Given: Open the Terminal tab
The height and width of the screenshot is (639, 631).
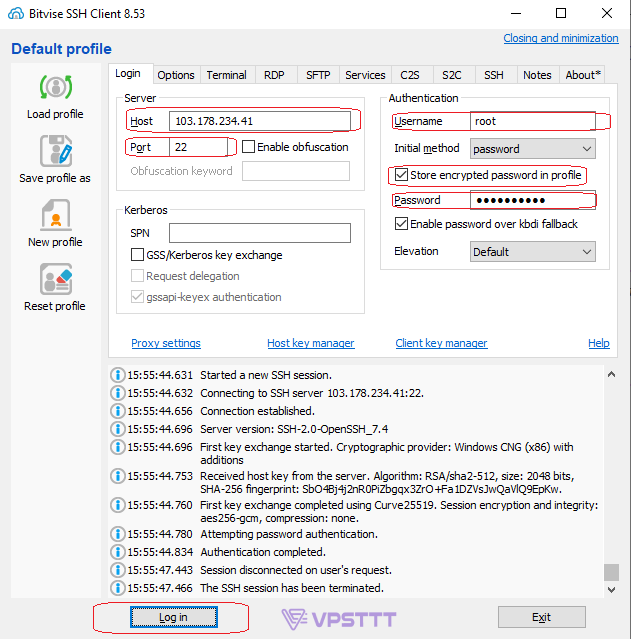Looking at the screenshot, I should click(x=227, y=75).
